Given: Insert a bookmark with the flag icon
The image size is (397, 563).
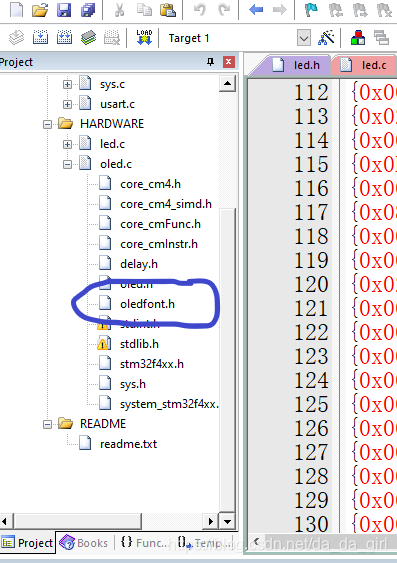Looking at the screenshot, I should [x=311, y=9].
